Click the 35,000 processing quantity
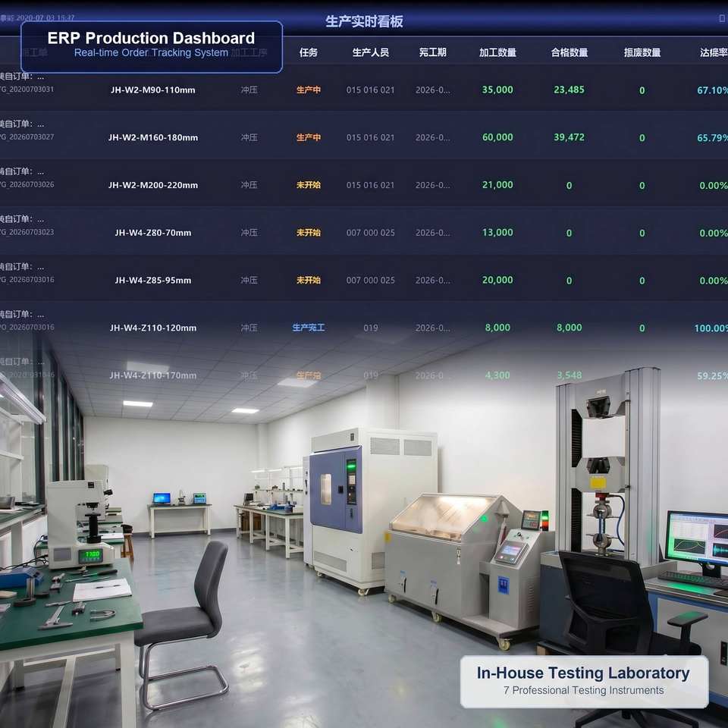The image size is (728, 728). click(497, 89)
